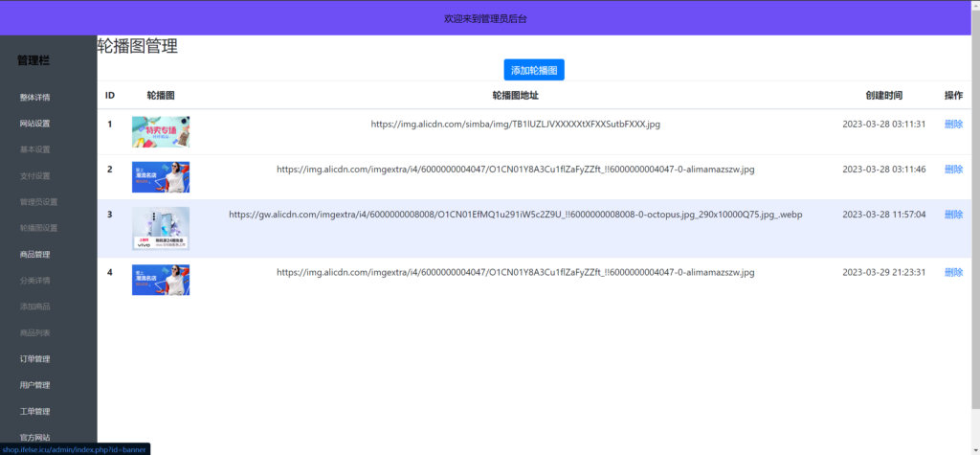Expand the 商品管理 sidebar section
Image resolution: width=980 pixels, height=455 pixels.
click(x=35, y=255)
